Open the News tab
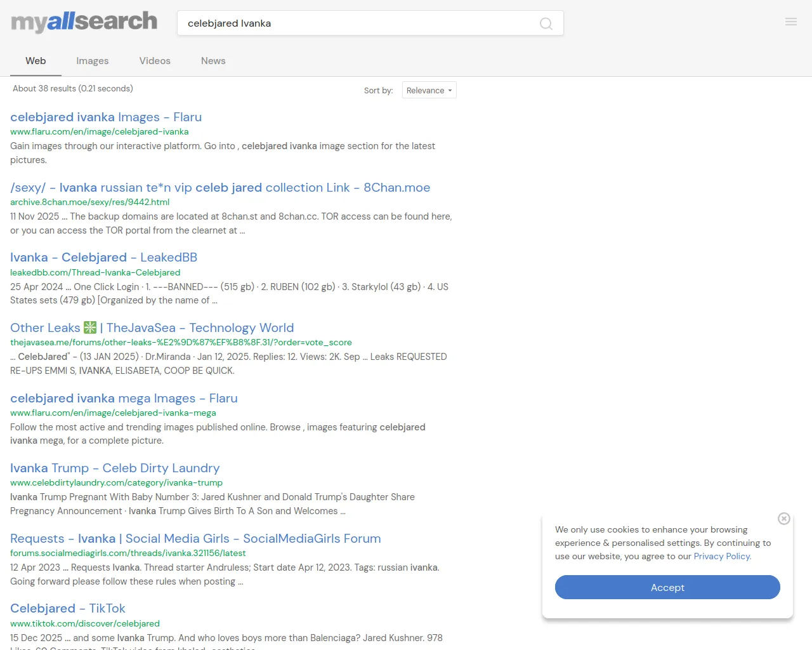Viewport: 812px width, 650px height. point(213,61)
